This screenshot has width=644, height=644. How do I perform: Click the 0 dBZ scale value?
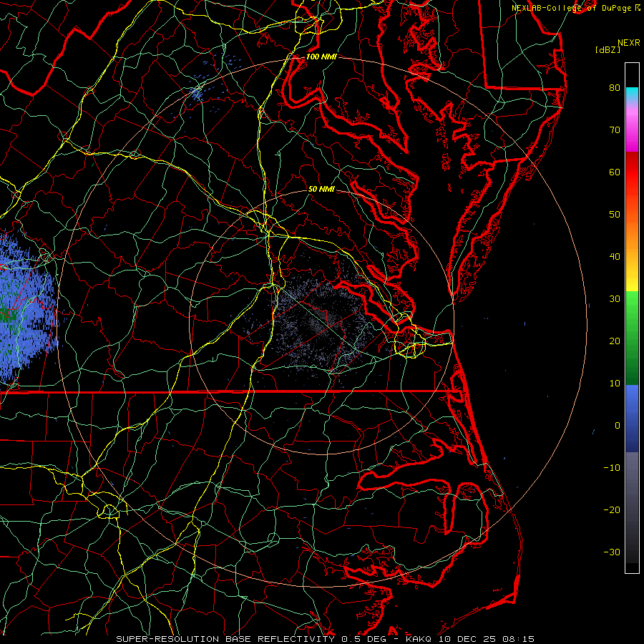pos(618,426)
